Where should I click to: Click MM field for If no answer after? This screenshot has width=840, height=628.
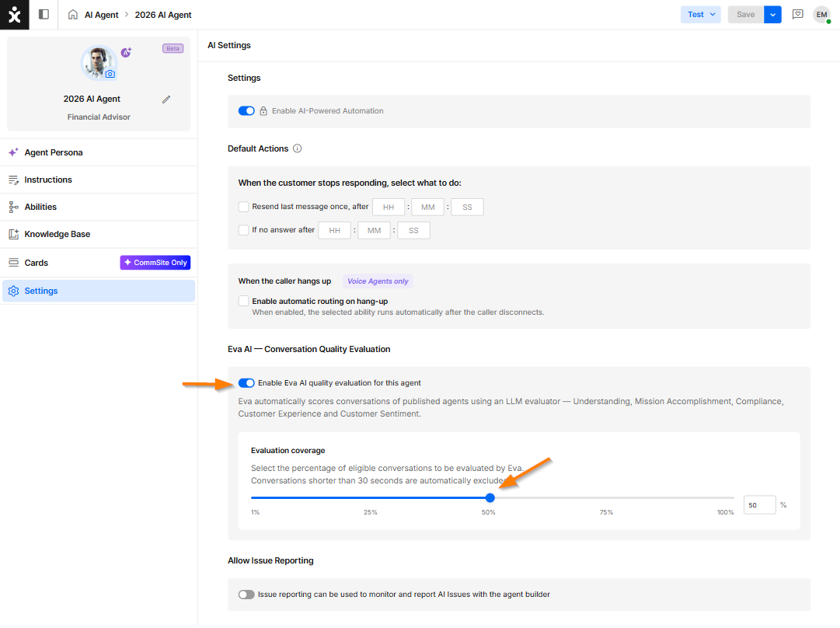coord(374,230)
